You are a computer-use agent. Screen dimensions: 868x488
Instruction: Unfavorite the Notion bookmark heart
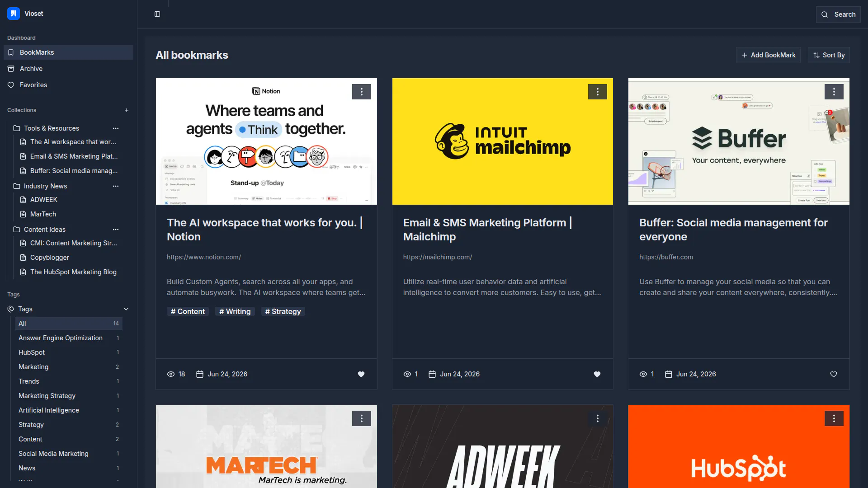click(x=361, y=374)
